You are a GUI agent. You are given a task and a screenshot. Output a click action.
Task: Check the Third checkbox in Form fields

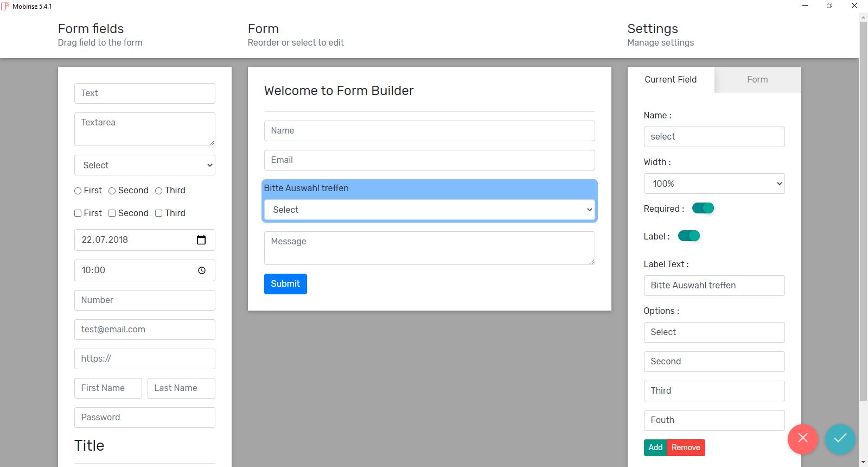[159, 213]
